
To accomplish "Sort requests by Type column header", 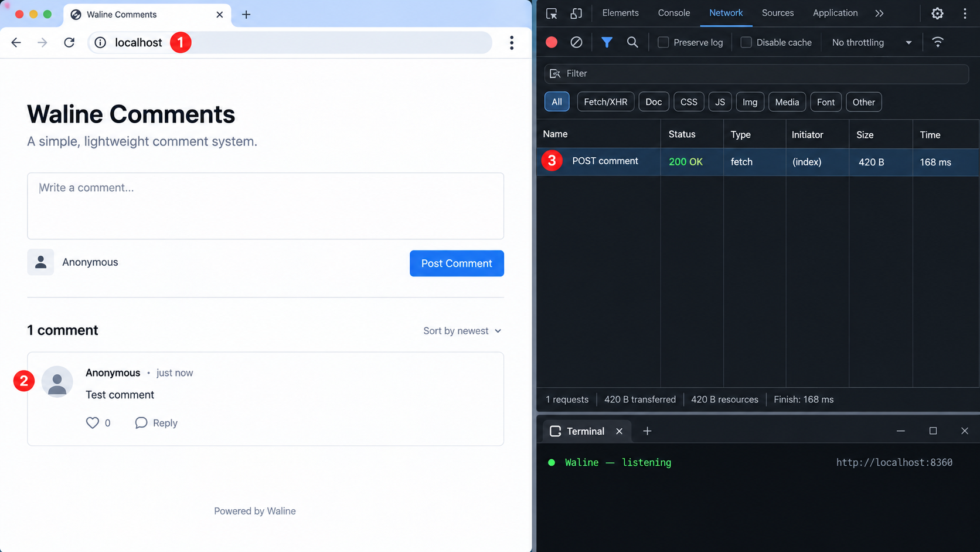I will click(755, 134).
